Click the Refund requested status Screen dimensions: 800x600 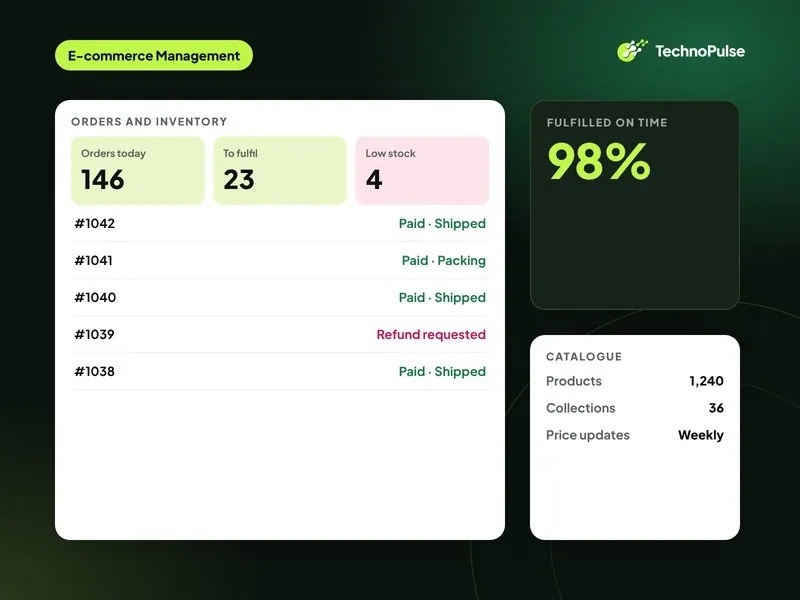coord(431,334)
